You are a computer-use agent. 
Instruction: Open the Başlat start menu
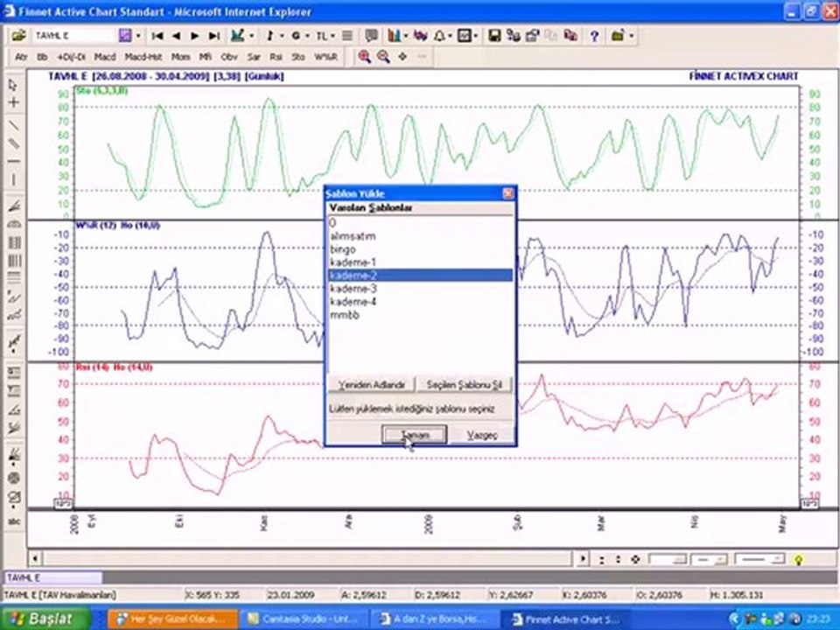pyautogui.click(x=45, y=619)
